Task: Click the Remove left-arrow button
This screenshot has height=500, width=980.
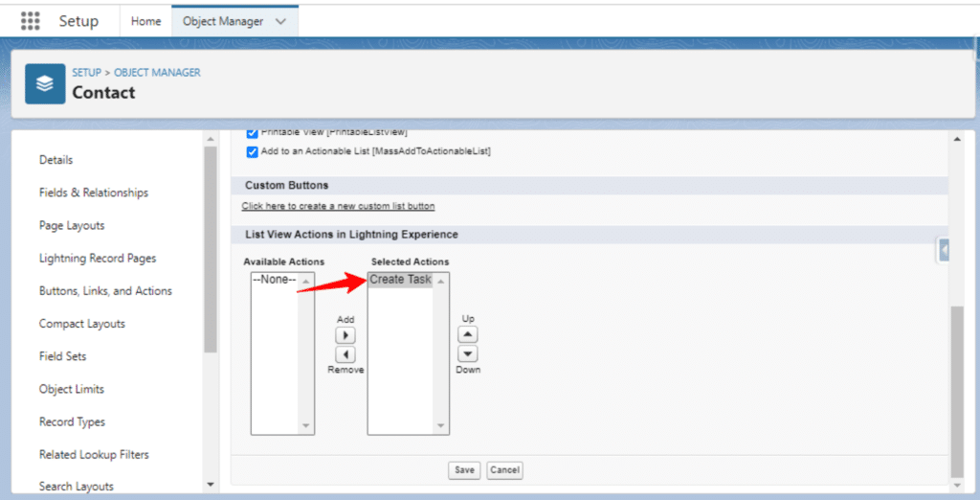Action: [345, 354]
